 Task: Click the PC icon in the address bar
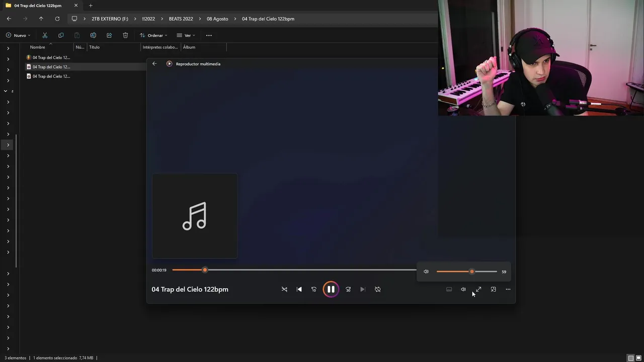(74, 19)
